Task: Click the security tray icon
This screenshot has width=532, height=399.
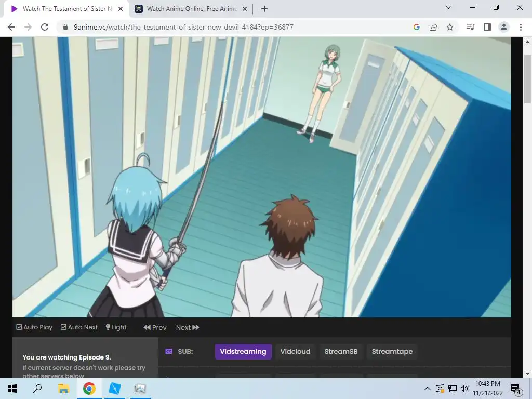Action: [x=440, y=389]
